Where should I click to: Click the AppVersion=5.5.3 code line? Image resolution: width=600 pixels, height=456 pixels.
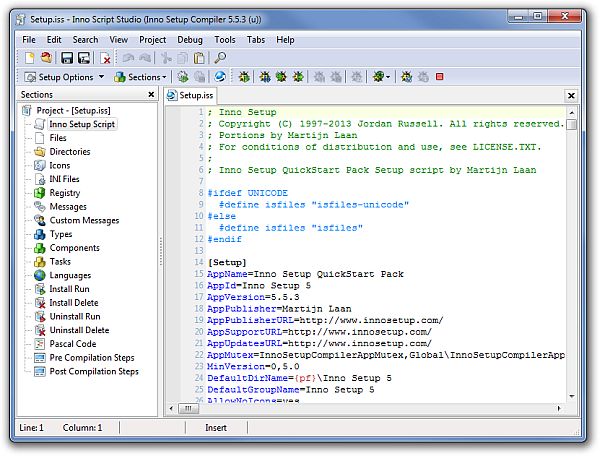point(253,297)
